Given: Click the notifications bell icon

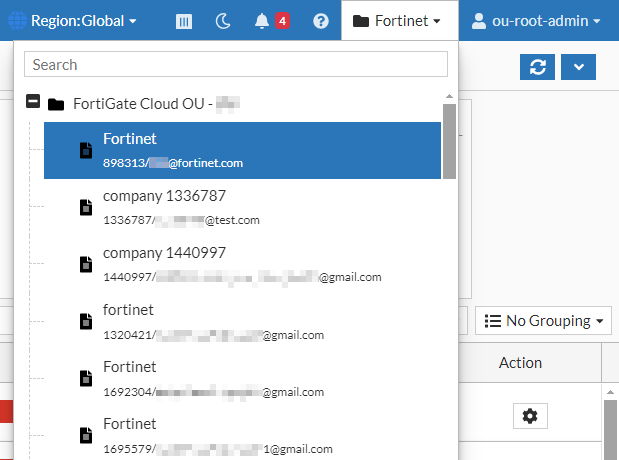Looking at the screenshot, I should pyautogui.click(x=262, y=21).
